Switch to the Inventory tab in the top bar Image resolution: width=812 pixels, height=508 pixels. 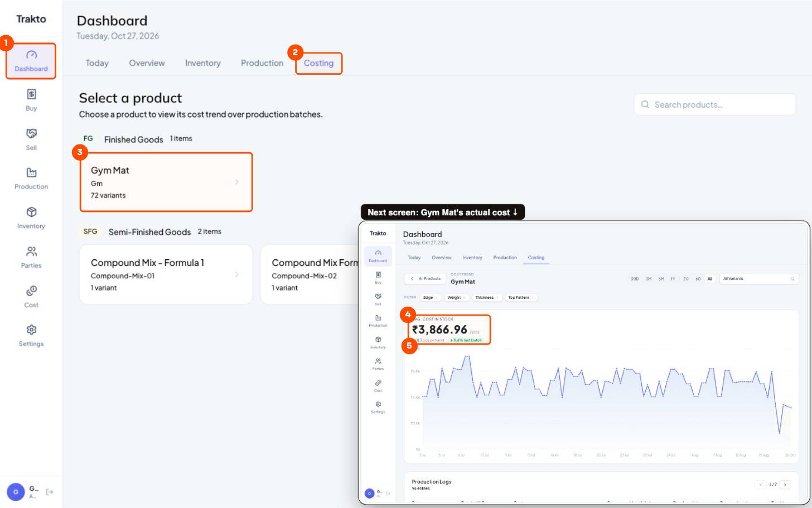point(203,63)
